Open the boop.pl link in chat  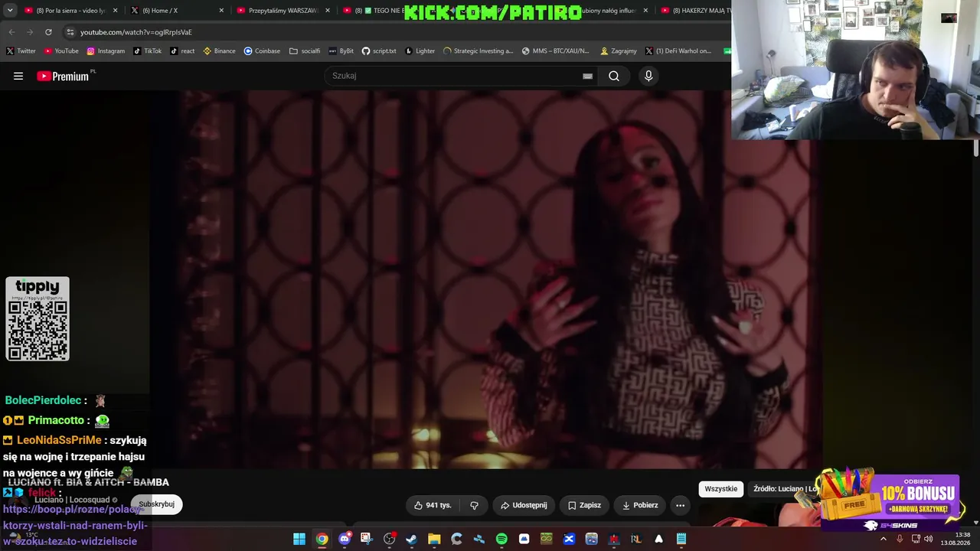pos(75,525)
